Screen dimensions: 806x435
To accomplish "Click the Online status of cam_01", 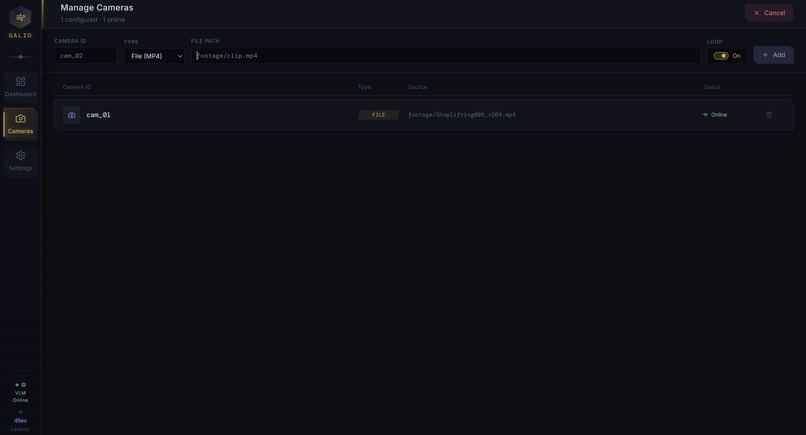I will [715, 115].
